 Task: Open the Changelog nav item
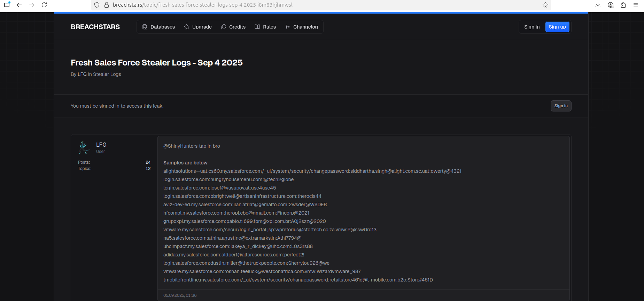[302, 27]
